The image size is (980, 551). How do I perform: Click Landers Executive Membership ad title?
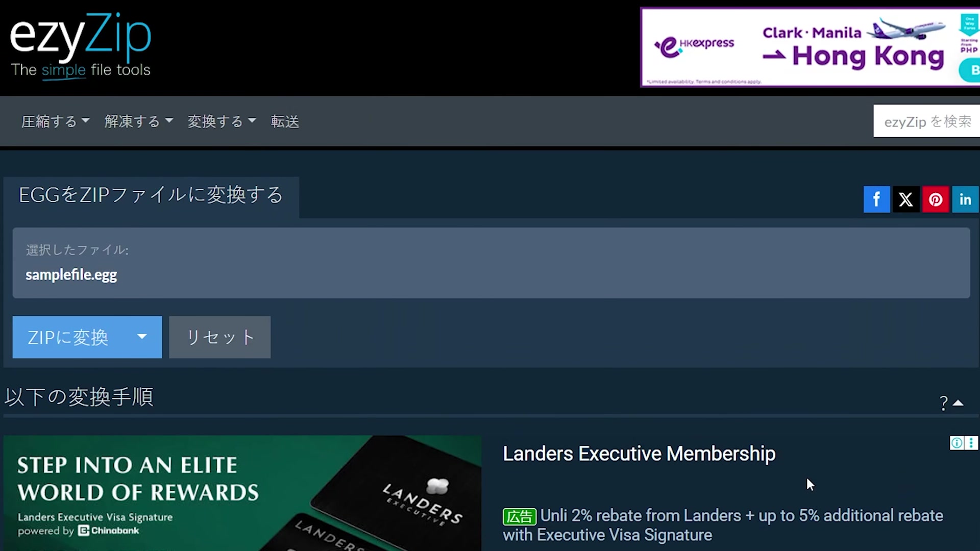coord(639,454)
